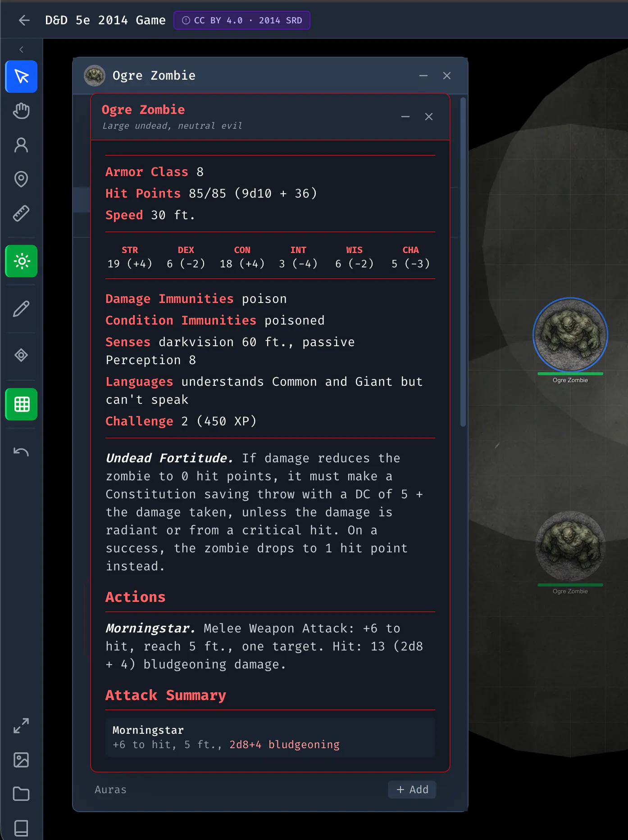The height and width of the screenshot is (840, 628).
Task: Choose the map pin marker tool
Action: (21, 179)
